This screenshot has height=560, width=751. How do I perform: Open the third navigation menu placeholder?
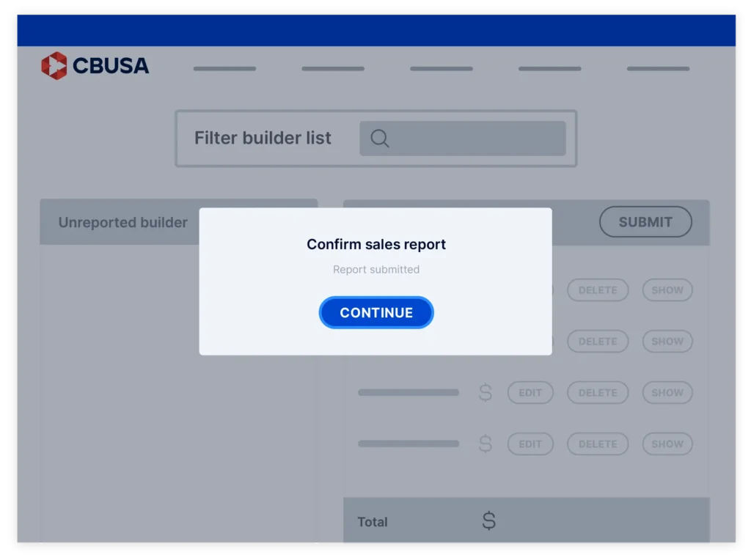441,68
